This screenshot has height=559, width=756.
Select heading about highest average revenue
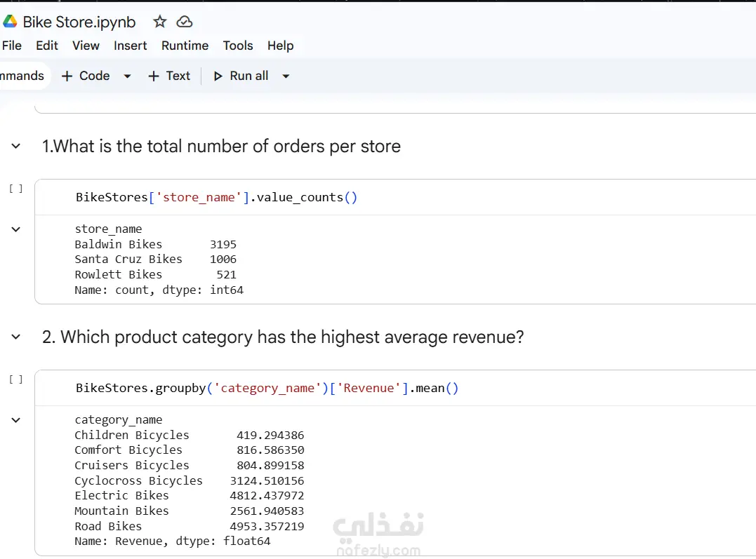tap(283, 337)
